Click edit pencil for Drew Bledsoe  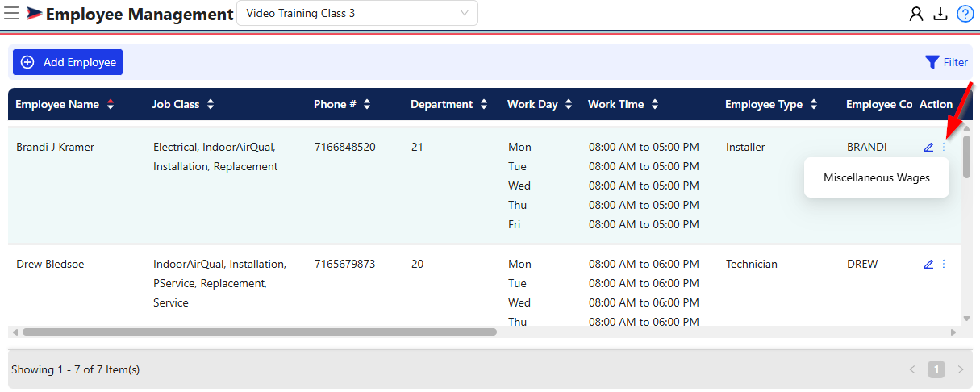point(928,265)
